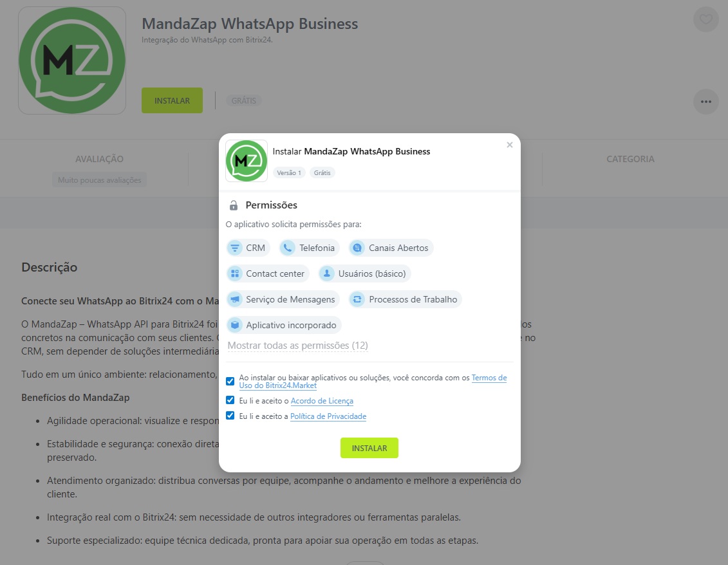The image size is (728, 565).
Task: Close the install dialog with X
Action: (509, 145)
